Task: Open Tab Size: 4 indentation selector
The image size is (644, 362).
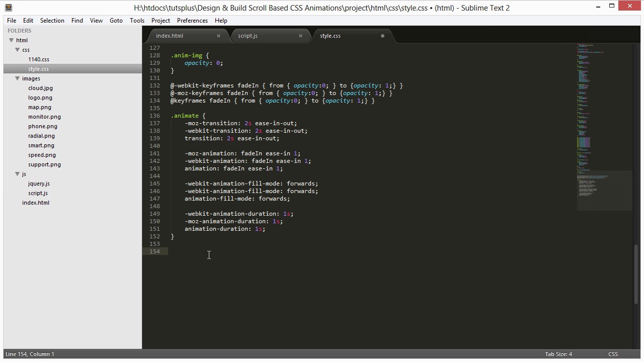Action: pos(558,354)
